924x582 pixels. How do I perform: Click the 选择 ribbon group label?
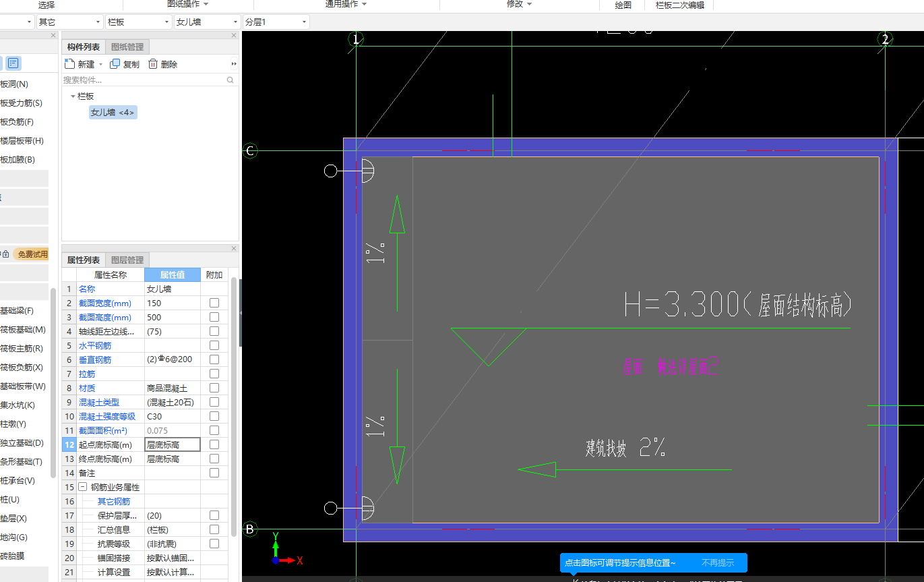click(x=47, y=5)
